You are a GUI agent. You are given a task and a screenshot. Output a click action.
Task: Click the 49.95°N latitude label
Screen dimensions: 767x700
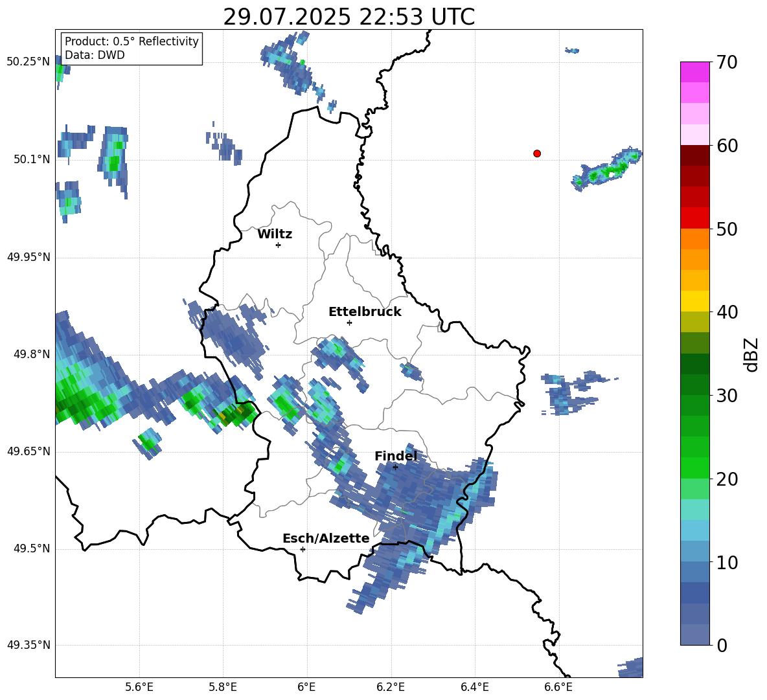29,257
